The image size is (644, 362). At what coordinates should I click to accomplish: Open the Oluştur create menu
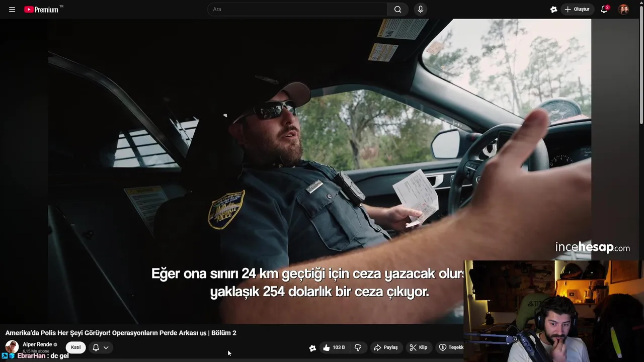point(577,10)
